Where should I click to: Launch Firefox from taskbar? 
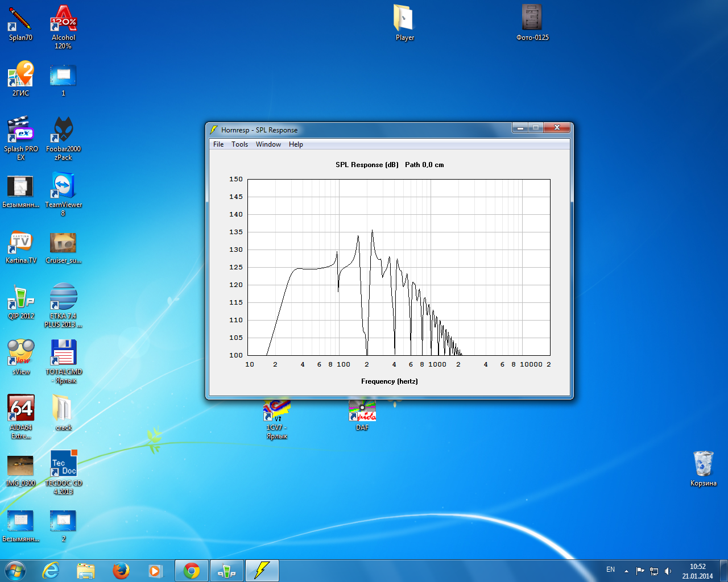coord(121,571)
